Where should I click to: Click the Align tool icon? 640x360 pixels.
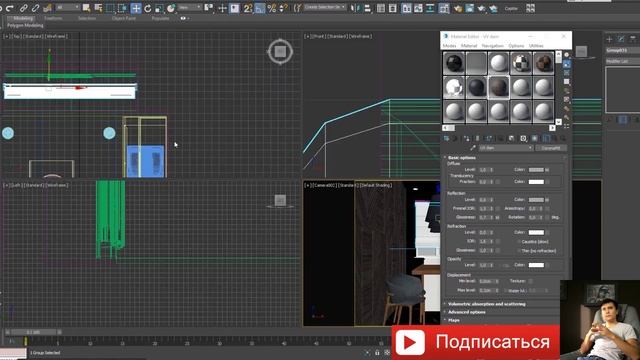point(367,8)
